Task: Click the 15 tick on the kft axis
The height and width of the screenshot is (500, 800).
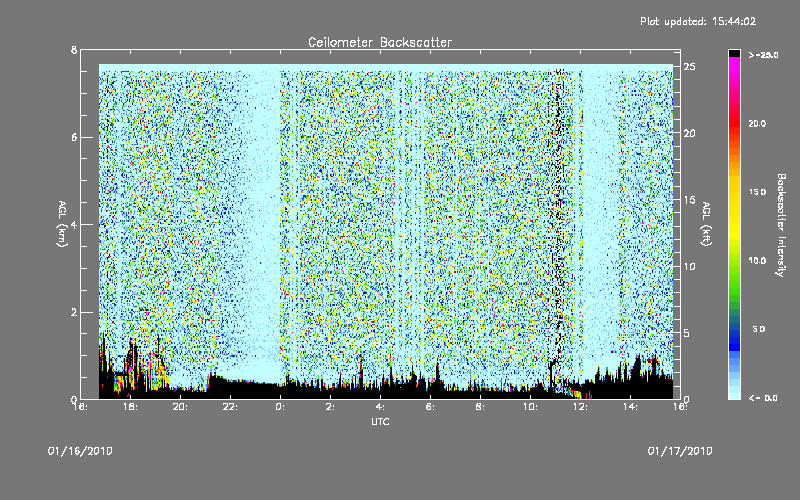Action: (x=690, y=200)
